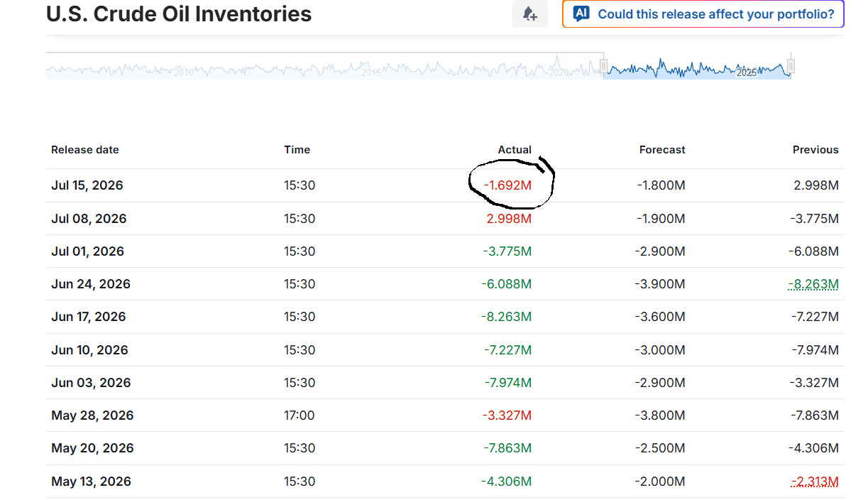Click the actual value -7.974M for Jun 03
The image size is (868, 500).
(507, 383)
